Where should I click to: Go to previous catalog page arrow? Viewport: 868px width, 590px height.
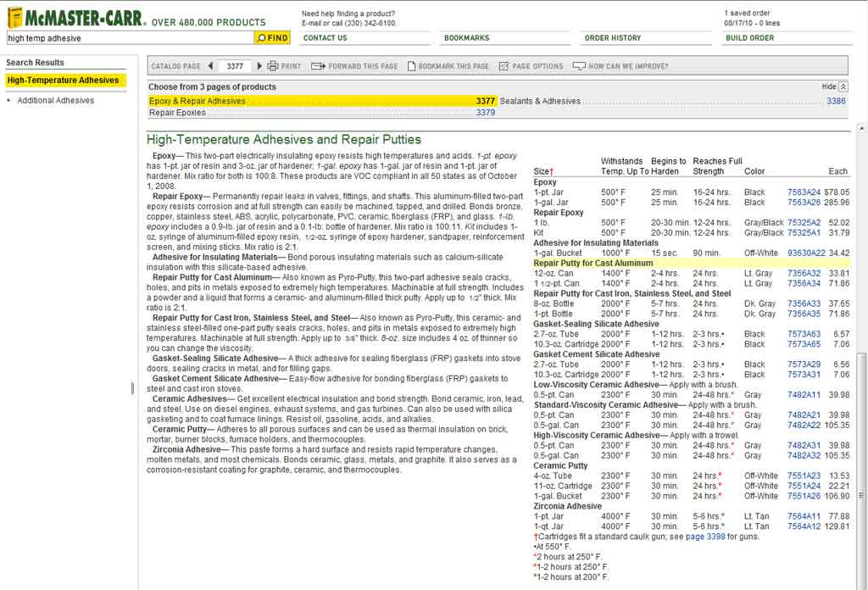[209, 66]
